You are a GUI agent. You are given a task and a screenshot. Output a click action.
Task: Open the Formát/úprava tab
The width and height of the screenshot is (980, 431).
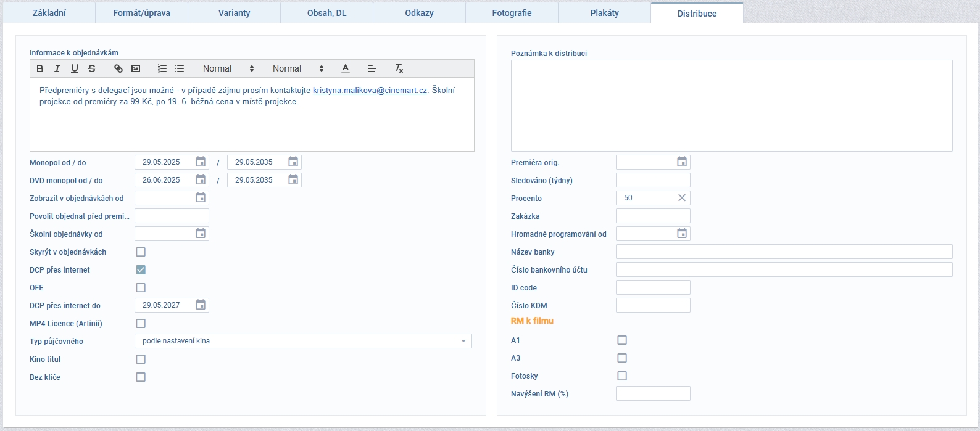tap(141, 13)
